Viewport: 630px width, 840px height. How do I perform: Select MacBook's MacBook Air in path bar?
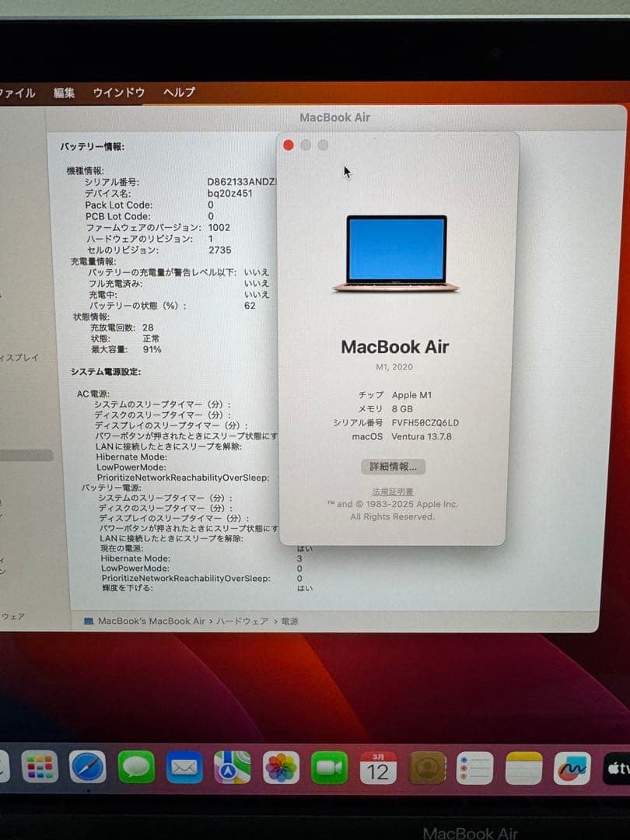point(152,621)
